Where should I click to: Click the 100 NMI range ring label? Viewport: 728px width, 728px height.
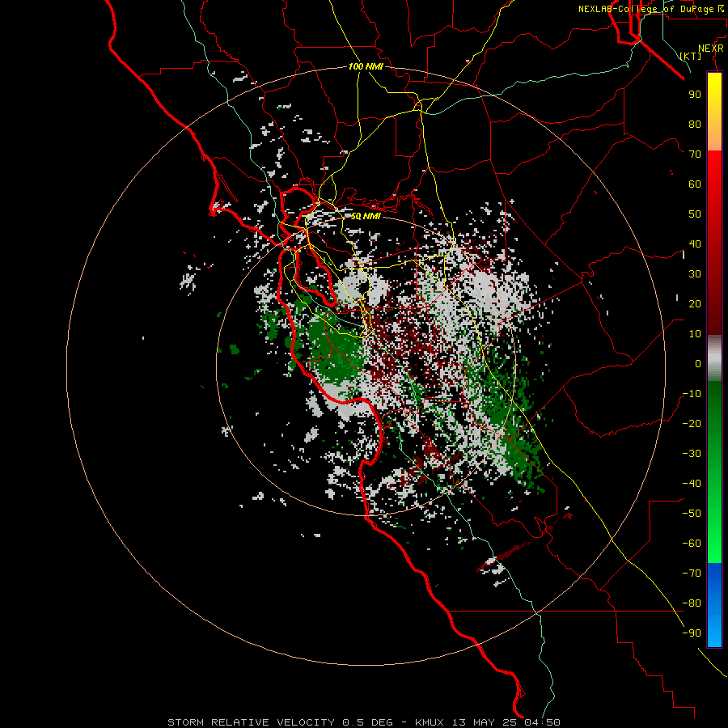click(366, 66)
